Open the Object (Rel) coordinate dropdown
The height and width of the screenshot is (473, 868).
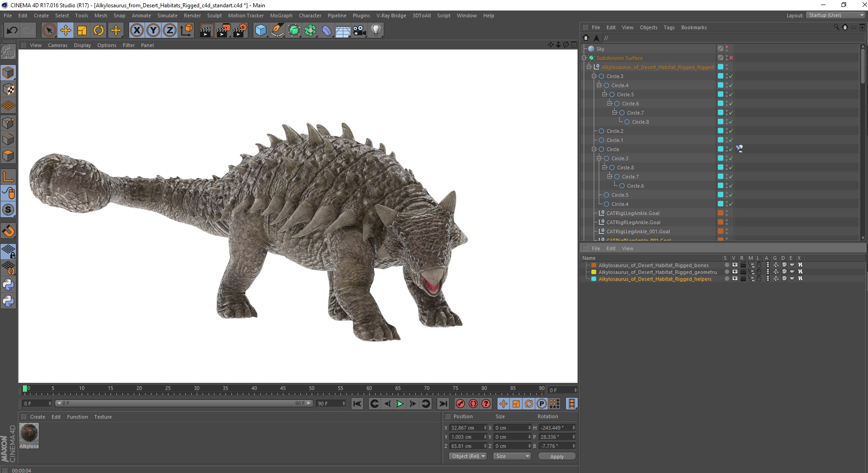pyautogui.click(x=468, y=456)
